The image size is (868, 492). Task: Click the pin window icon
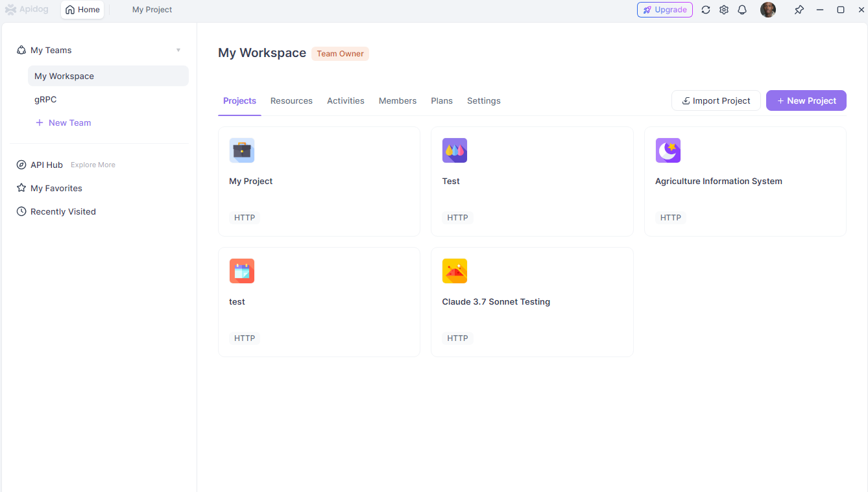[799, 10]
